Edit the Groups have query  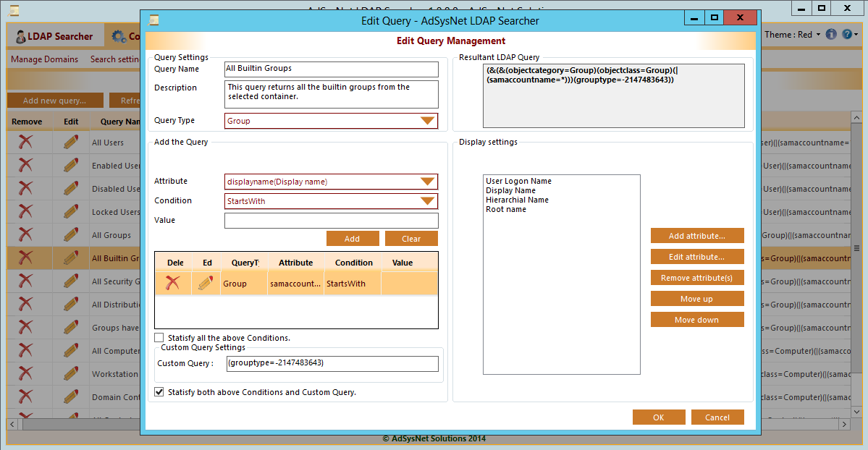point(71,328)
